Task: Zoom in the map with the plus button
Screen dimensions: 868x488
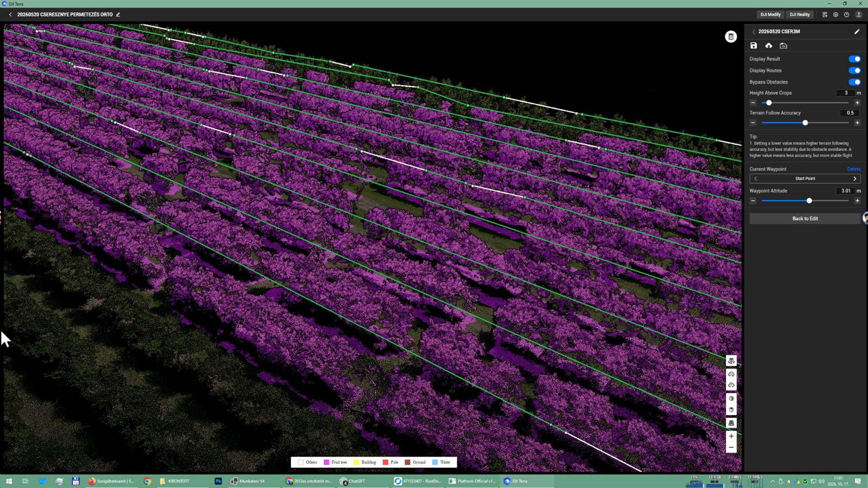Action: click(731, 436)
